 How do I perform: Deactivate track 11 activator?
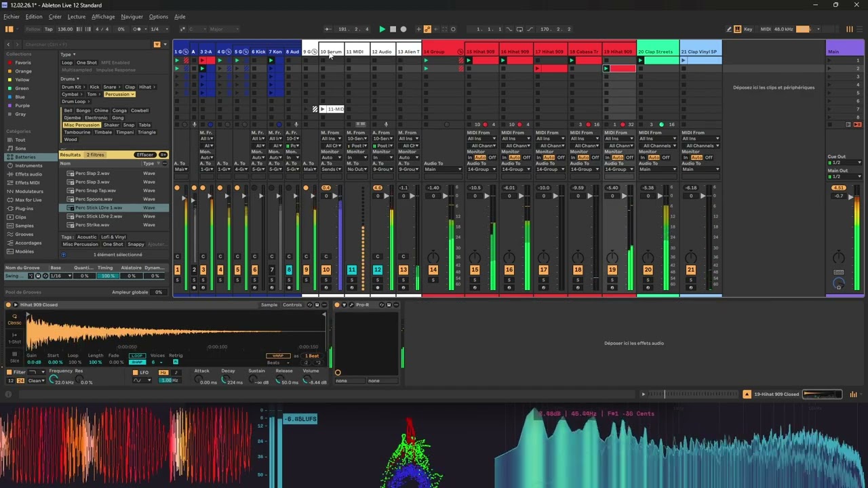(351, 270)
